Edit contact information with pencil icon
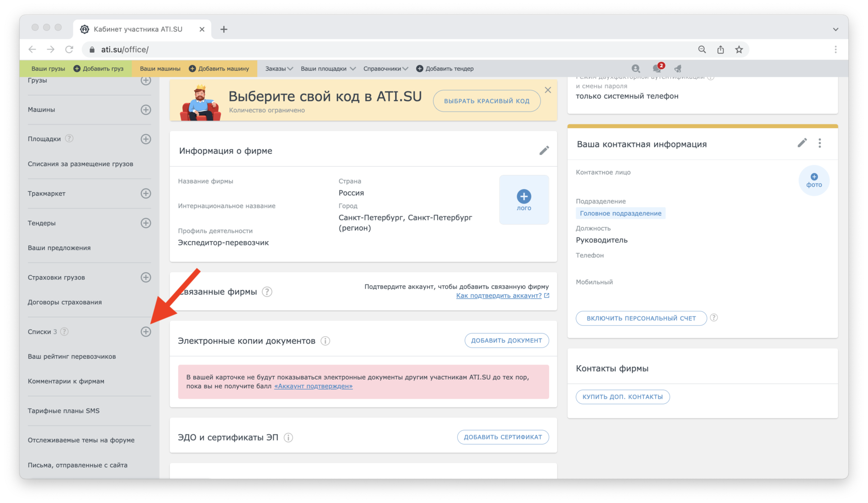Viewport: 868px width, 503px height. tap(802, 143)
